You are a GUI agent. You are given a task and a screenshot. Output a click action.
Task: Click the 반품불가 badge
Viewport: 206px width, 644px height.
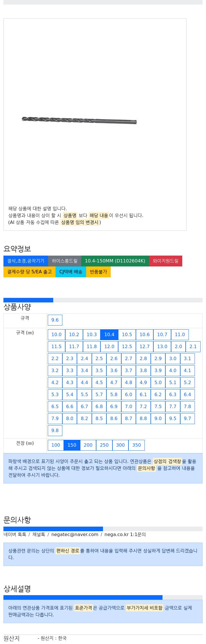[x=98, y=272]
